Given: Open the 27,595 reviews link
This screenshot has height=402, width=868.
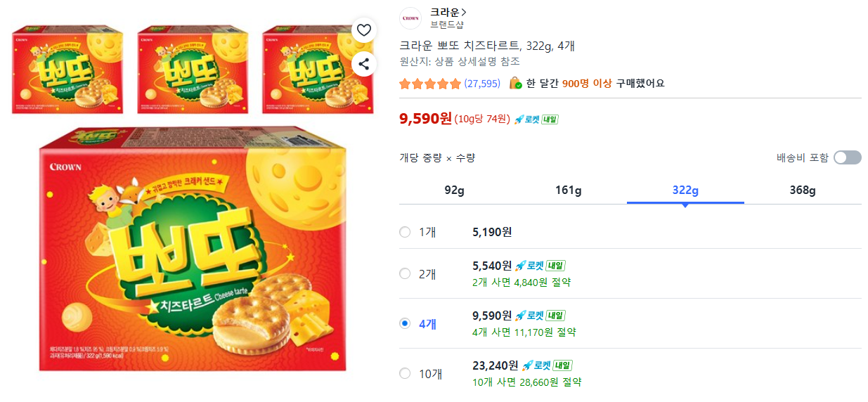Looking at the screenshot, I should point(482,84).
